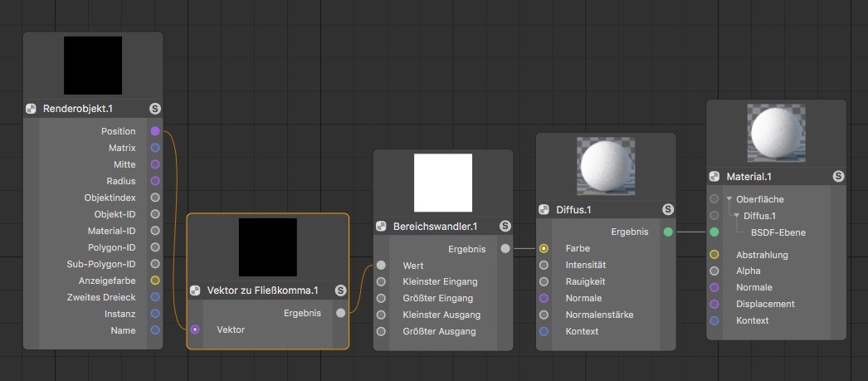
Task: Click the yellow Anzeigefarbe output port
Action: point(155,281)
